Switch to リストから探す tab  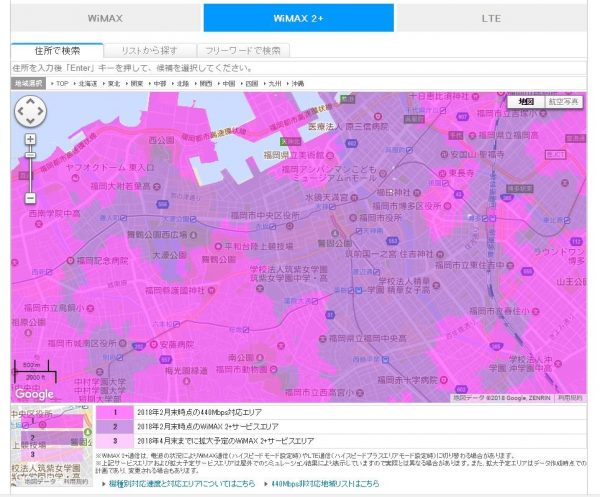(150, 51)
